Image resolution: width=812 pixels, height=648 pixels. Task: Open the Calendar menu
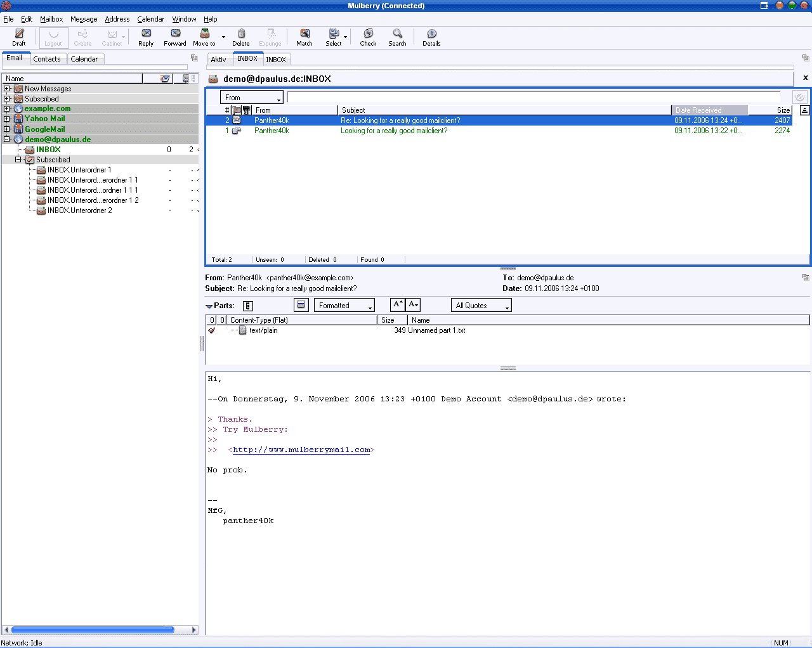(150, 19)
